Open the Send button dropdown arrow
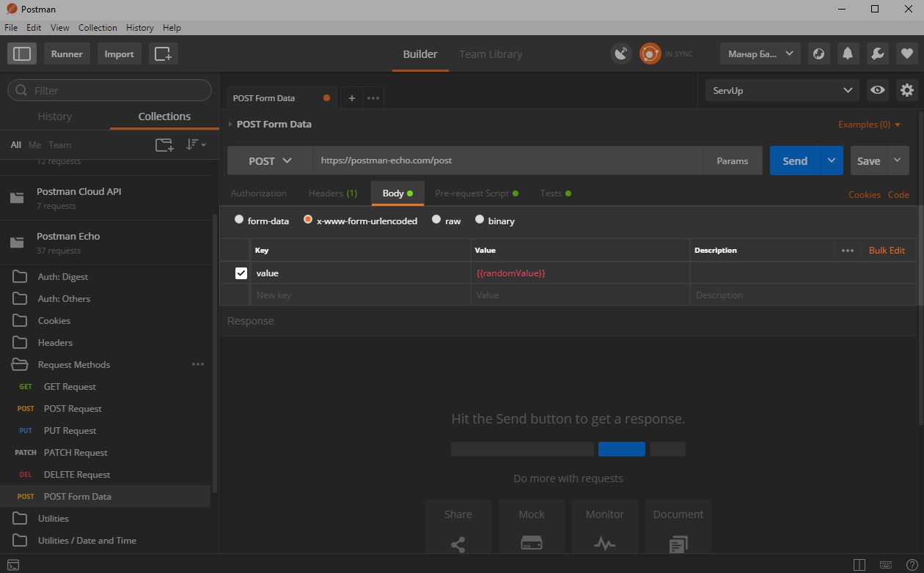Viewport: 924px width, 573px height. point(832,160)
